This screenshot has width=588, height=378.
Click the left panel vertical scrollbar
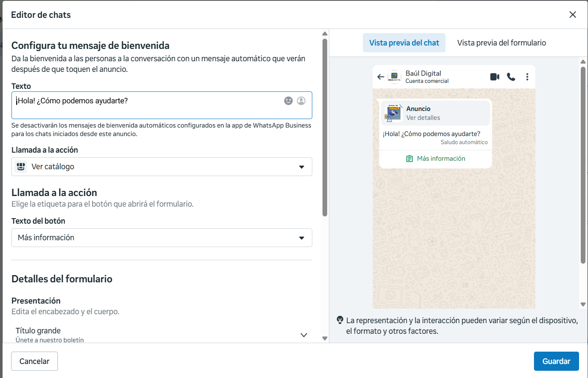pyautogui.click(x=325, y=128)
